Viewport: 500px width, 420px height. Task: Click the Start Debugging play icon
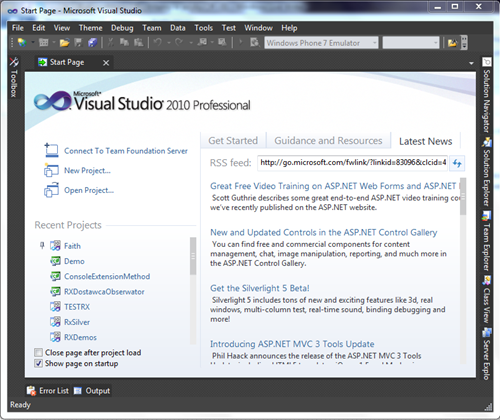click(x=241, y=42)
